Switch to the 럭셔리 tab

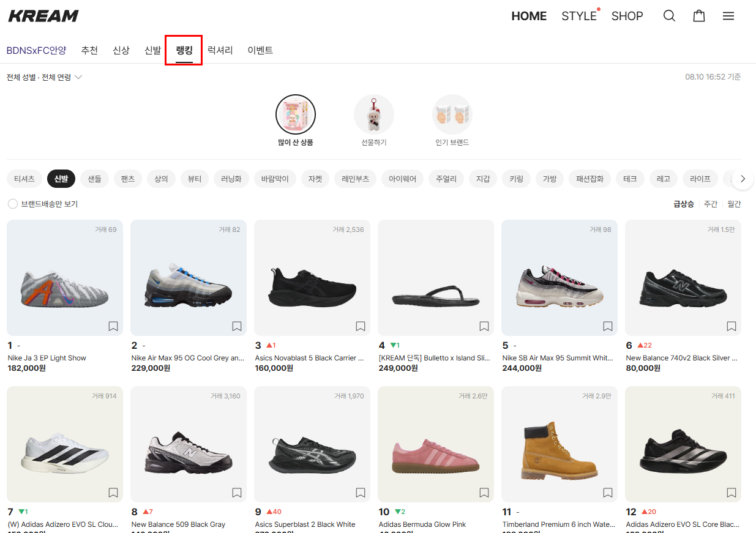[220, 50]
